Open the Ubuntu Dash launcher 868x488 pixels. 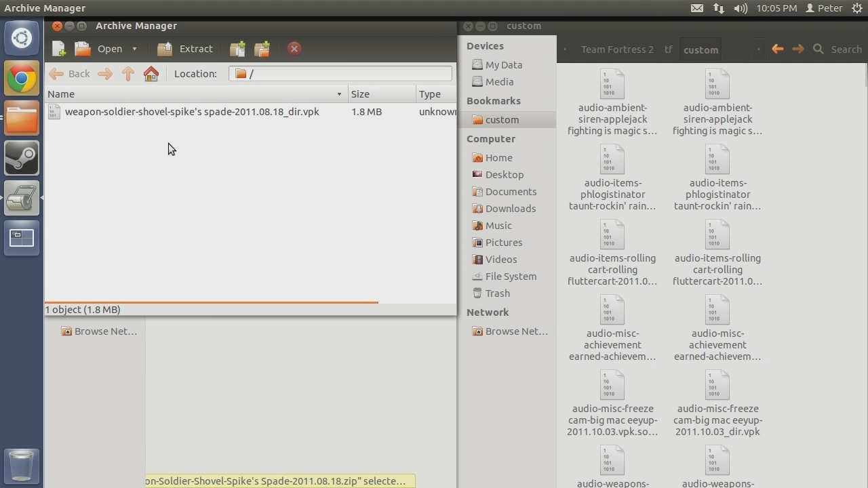22,38
